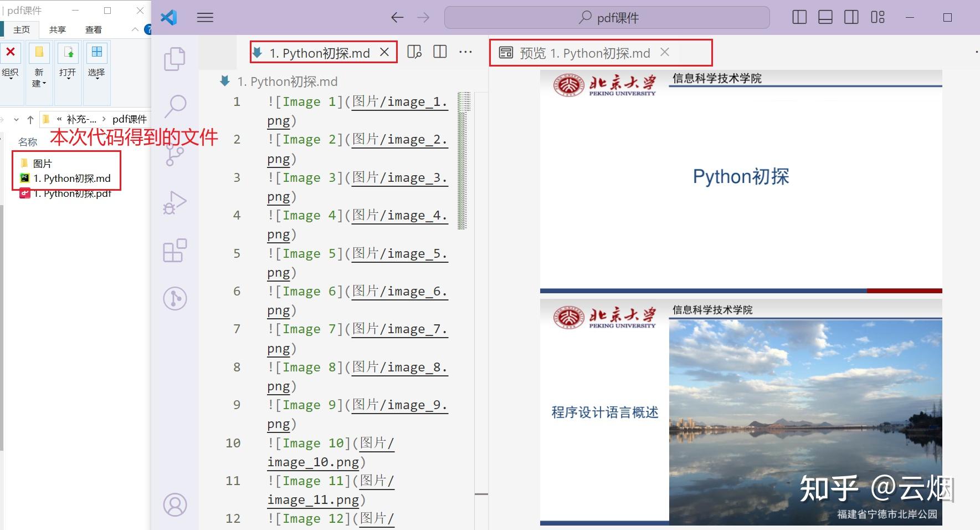980x530 pixels.
Task: Split the editor window
Action: click(439, 52)
